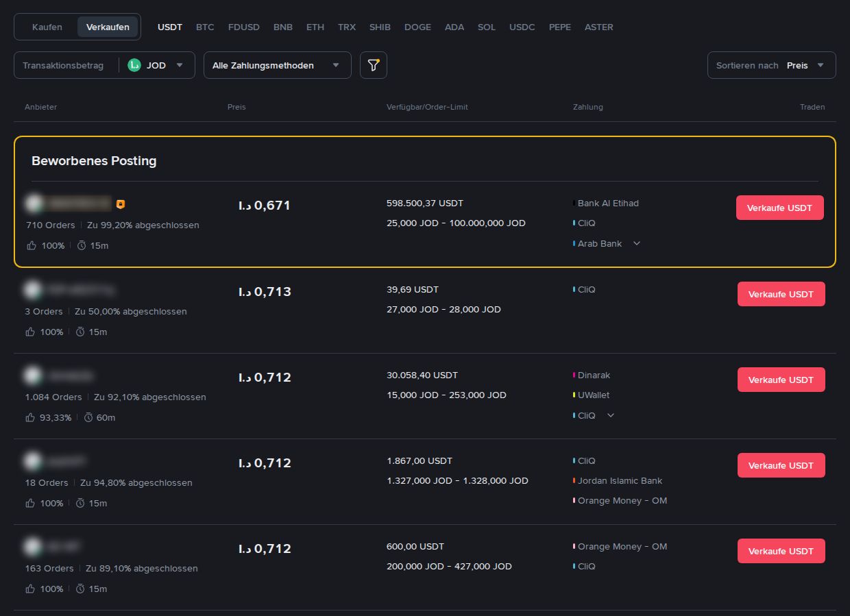The image size is (850, 616).
Task: Select the DOGE tab
Action: point(418,27)
